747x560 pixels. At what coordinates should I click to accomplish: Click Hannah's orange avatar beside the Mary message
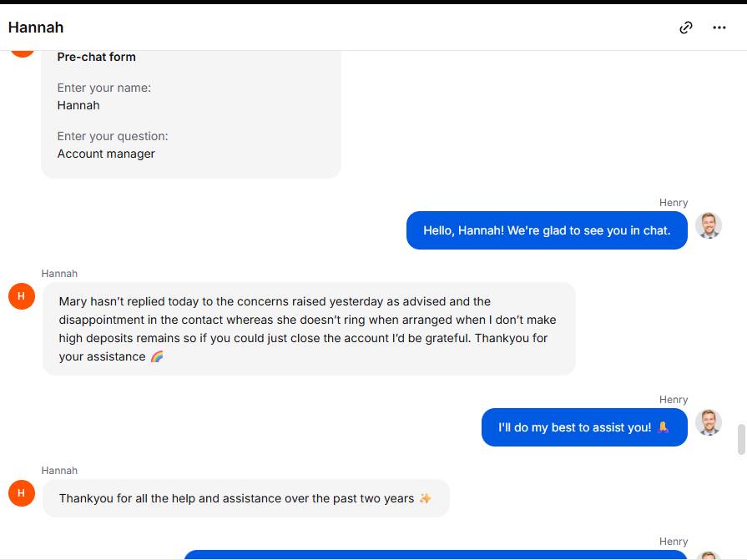(22, 296)
